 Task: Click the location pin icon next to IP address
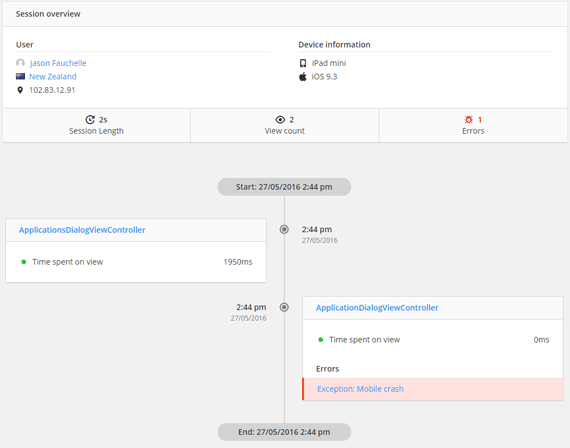(20, 90)
